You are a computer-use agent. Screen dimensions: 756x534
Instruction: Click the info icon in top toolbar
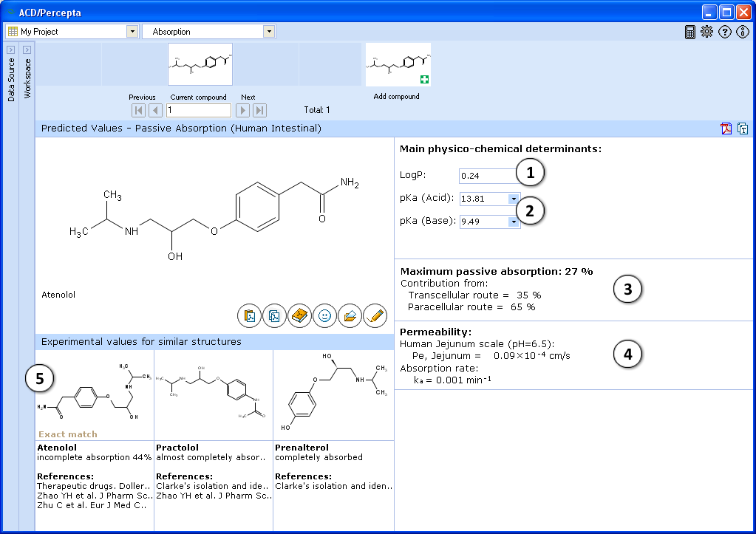(x=743, y=32)
